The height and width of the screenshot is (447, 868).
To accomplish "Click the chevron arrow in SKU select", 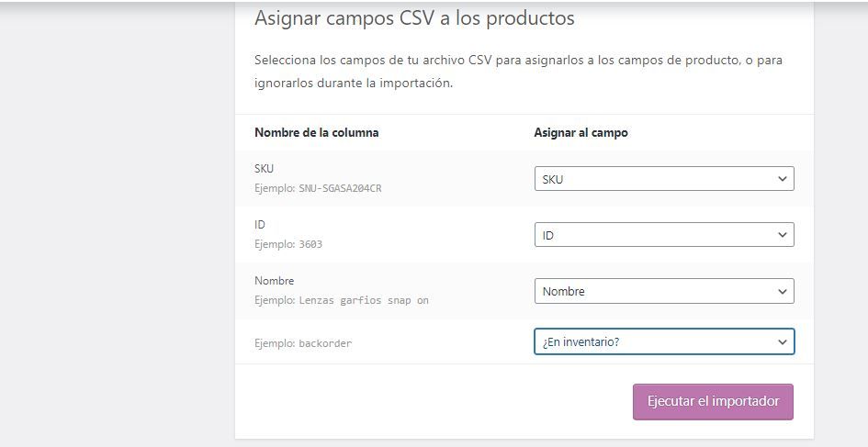I will coord(783,179).
